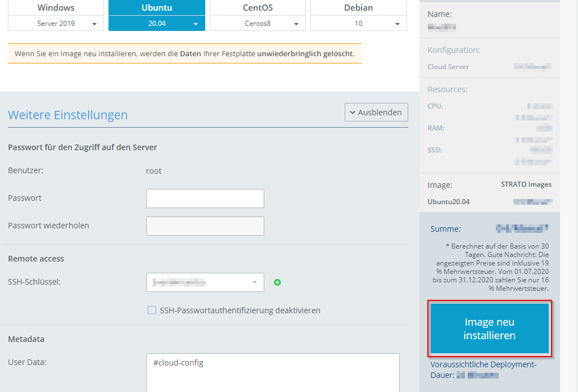Image resolution: width=578 pixels, height=392 pixels.
Task: Expand the CentOS Centos8 version dropdown
Action: coord(258,24)
